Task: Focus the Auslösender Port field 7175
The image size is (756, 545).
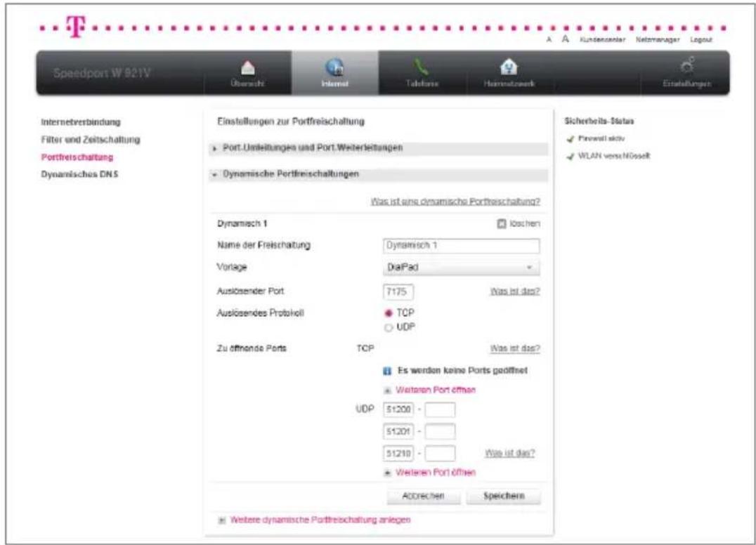Action: pyautogui.click(x=398, y=291)
